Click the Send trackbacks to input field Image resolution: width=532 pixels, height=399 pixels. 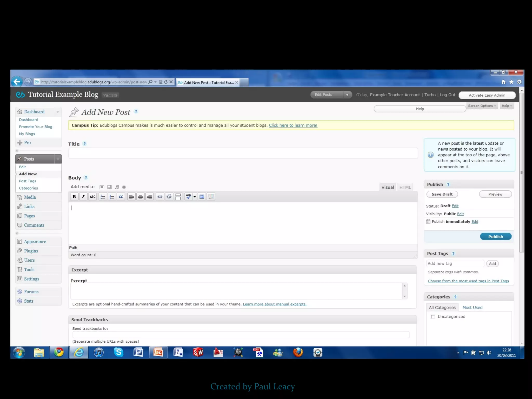[241, 335]
